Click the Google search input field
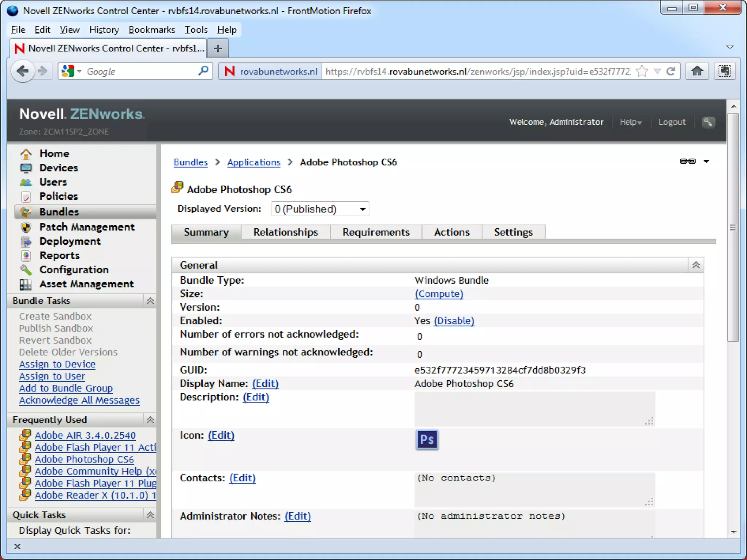 (140, 71)
